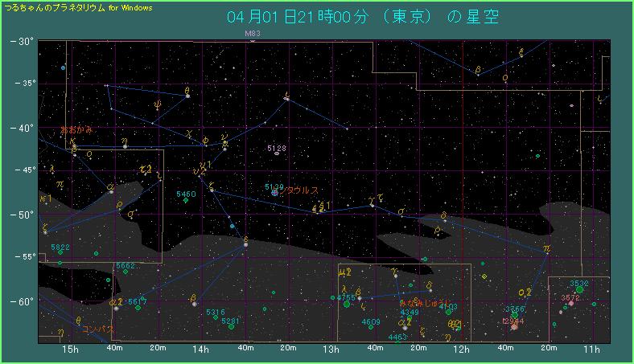Click the red I2944 nebula marker
Image resolution: width=634 pixels, height=364 pixels.
tap(514, 327)
